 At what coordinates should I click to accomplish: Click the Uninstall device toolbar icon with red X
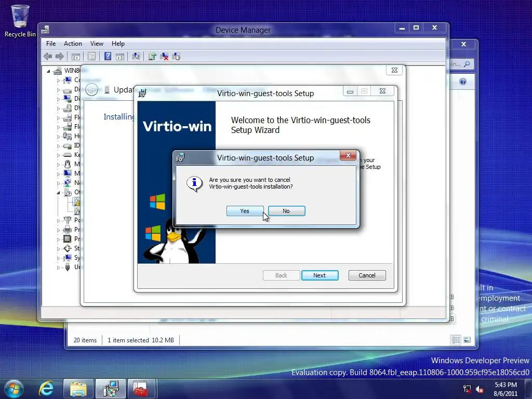[x=164, y=56]
